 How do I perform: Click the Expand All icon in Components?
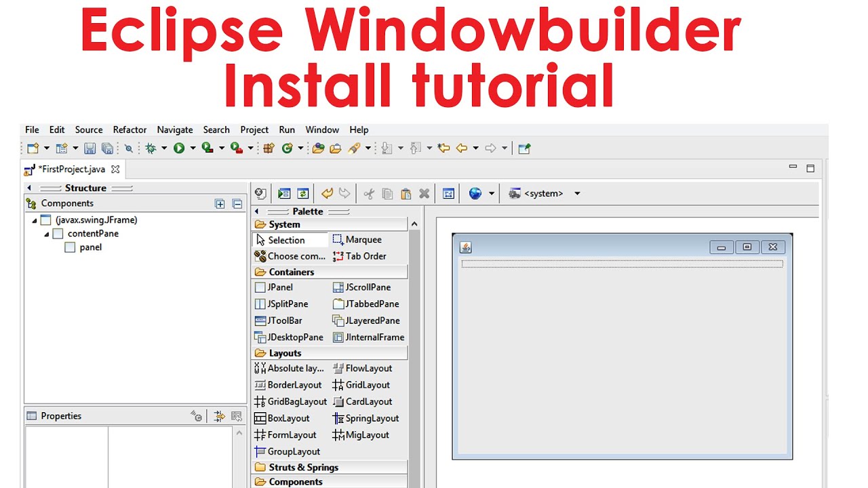pos(220,203)
